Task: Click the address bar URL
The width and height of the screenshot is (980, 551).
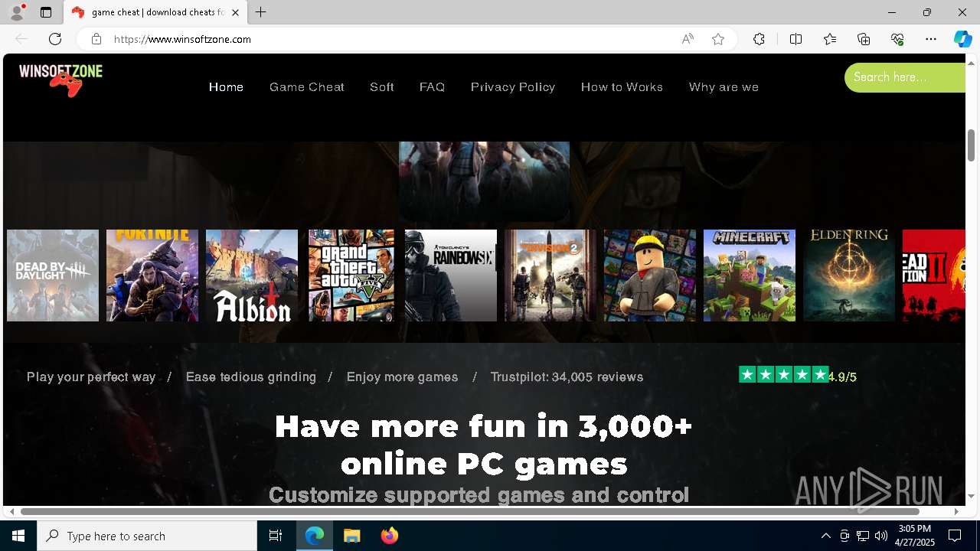Action: 182,39
